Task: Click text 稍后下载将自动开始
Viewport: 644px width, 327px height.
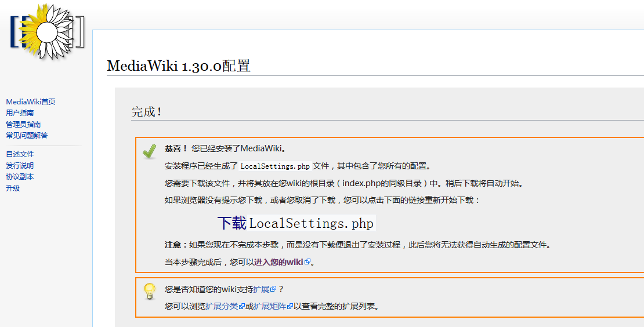Action: coord(486,183)
